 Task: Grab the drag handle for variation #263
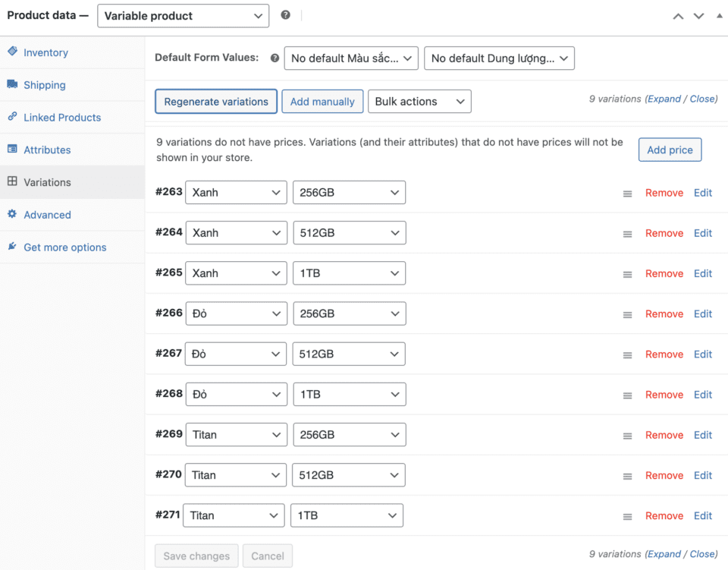point(627,194)
